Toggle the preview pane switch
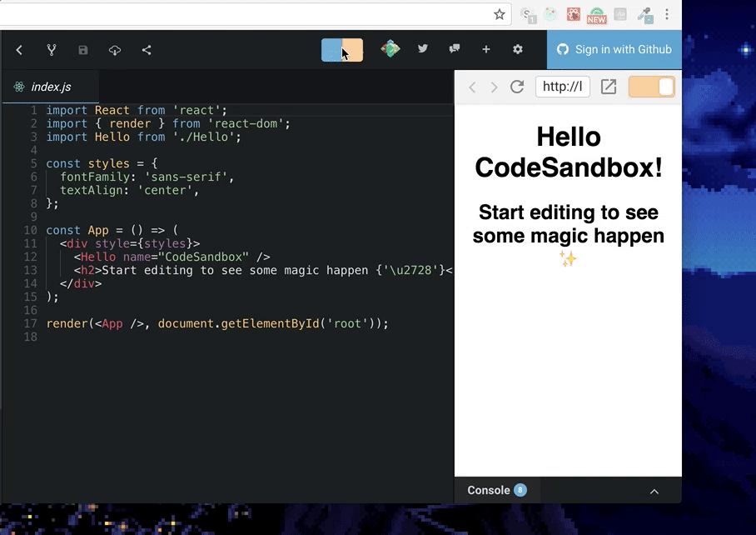This screenshot has height=535, width=756. (x=651, y=87)
